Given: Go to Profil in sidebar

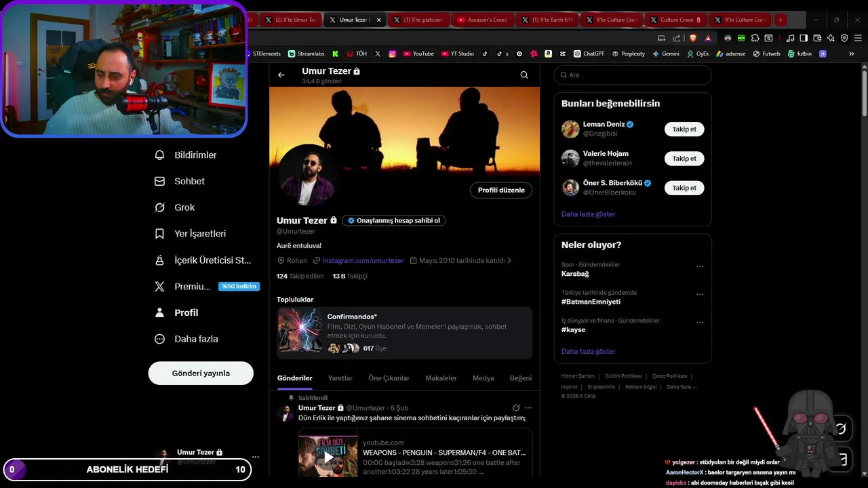Looking at the screenshot, I should pyautogui.click(x=176, y=312).
